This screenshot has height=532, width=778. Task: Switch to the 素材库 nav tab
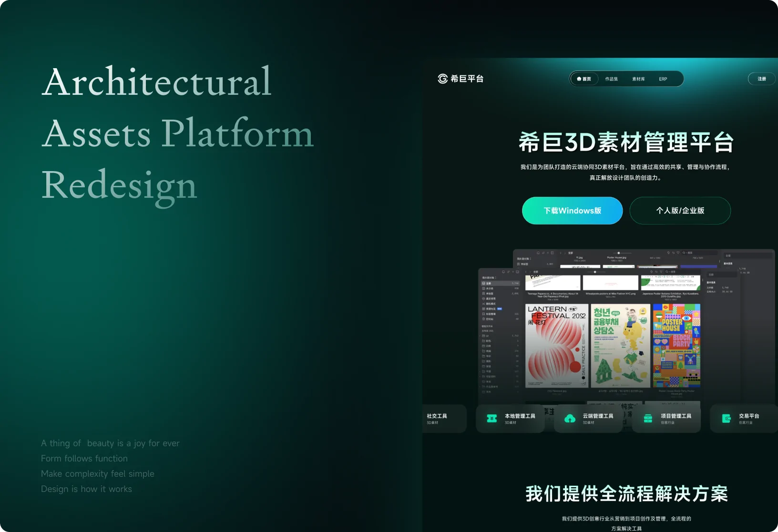point(638,79)
